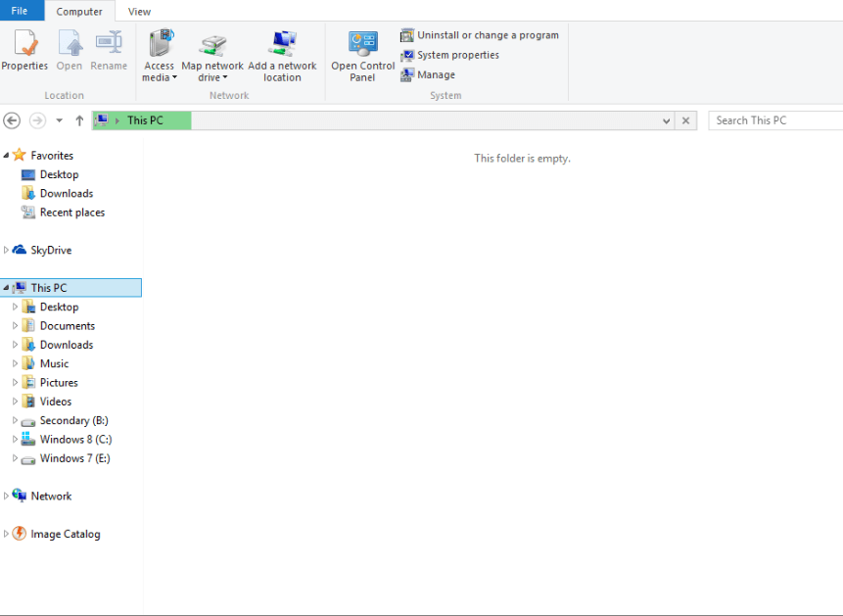Viewport: 843px width, 616px height.
Task: Open the recent locations dropdown arrow
Action: coord(59,120)
